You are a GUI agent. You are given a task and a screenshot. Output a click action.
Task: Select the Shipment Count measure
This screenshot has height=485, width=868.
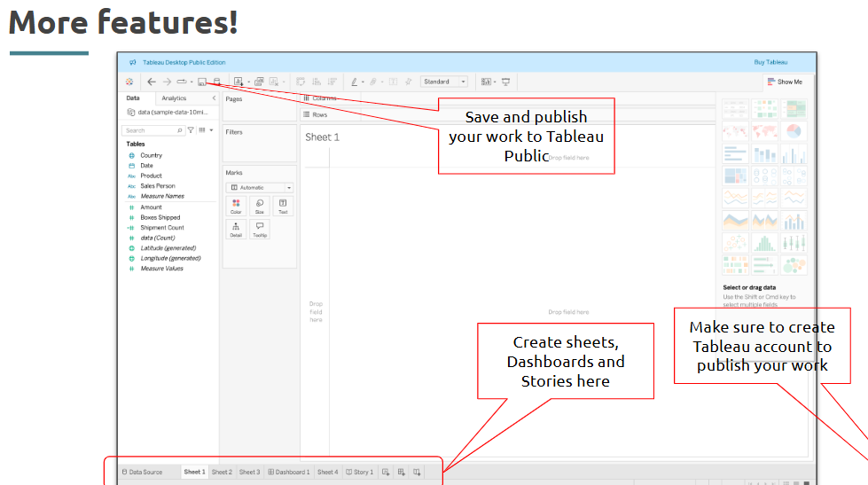click(x=162, y=228)
